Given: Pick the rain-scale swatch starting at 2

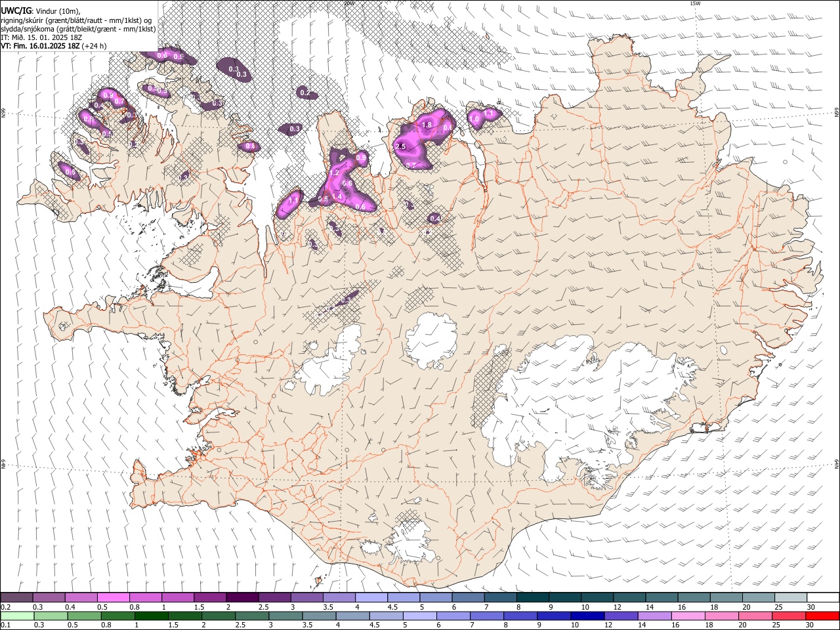Looking at the screenshot, I should click(219, 616).
